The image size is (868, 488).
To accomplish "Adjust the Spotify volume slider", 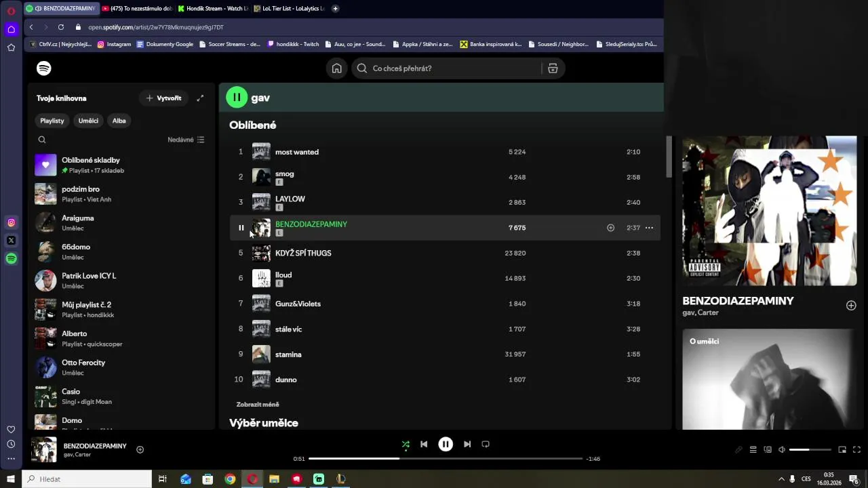I will [x=810, y=449].
